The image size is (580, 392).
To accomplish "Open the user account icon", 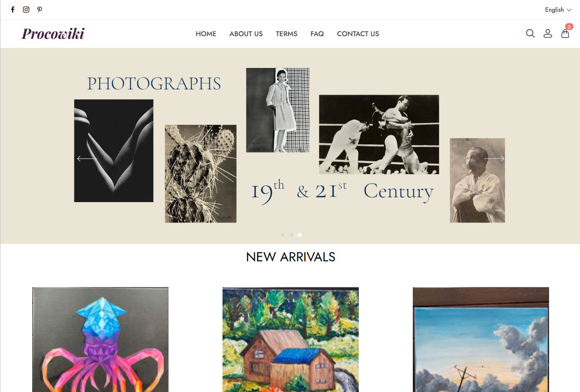I will pos(548,34).
